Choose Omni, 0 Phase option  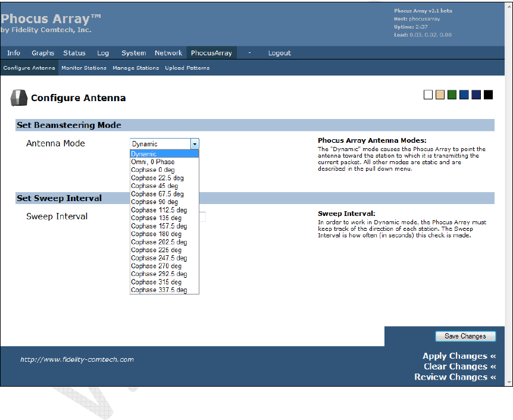(164, 162)
